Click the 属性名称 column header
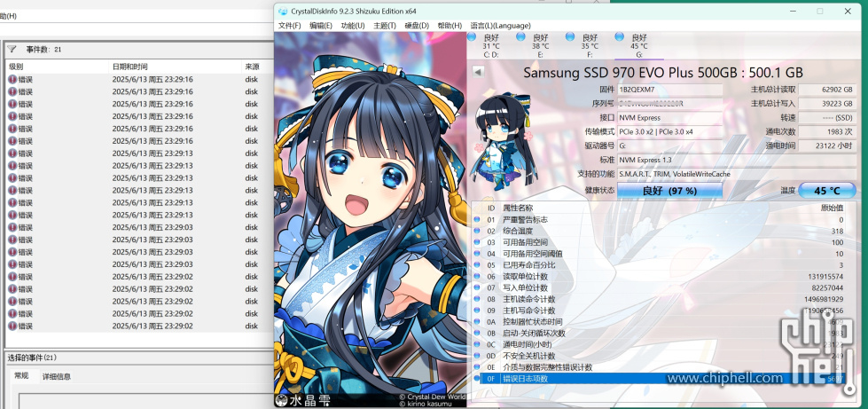 tap(517, 208)
